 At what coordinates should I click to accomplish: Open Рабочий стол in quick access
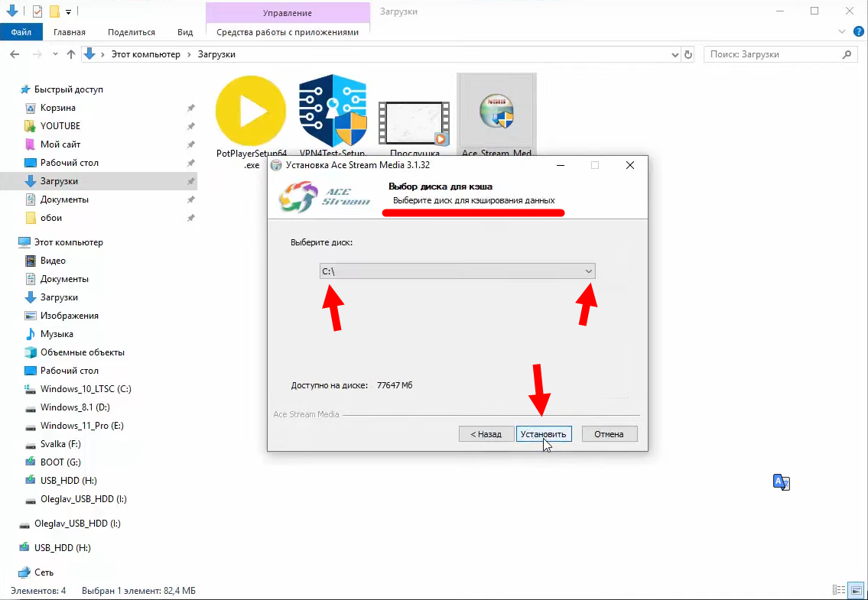tap(69, 163)
